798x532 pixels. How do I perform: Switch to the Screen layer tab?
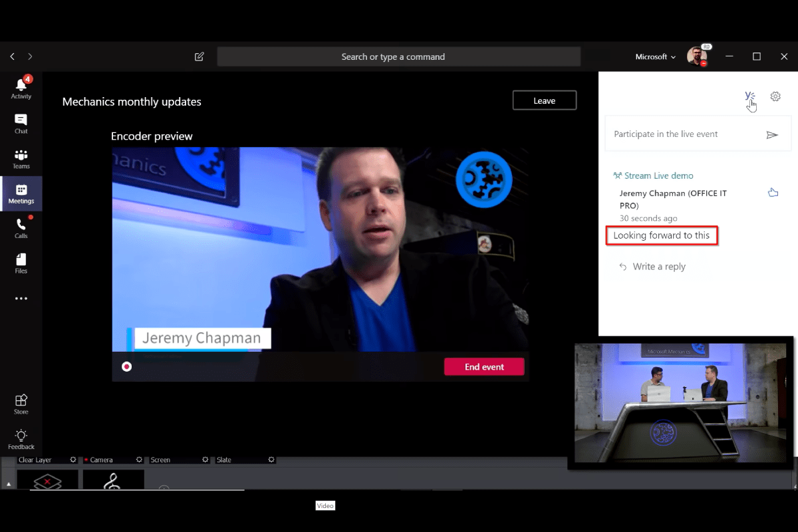pos(160,460)
